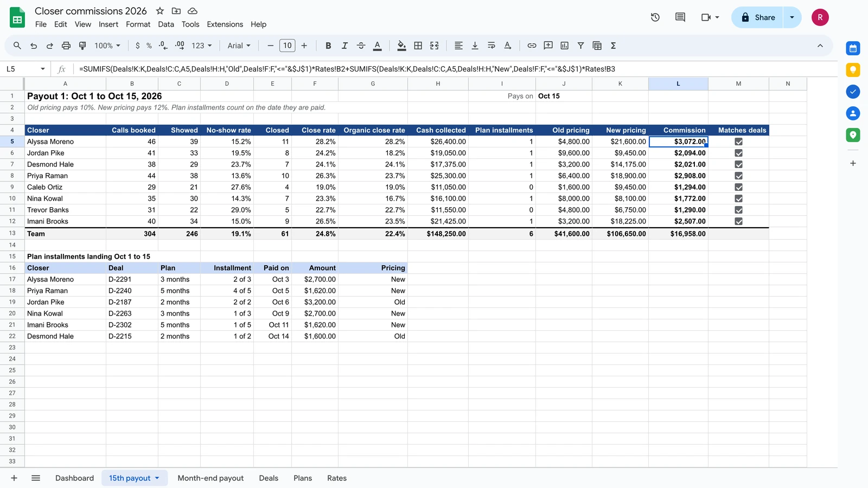This screenshot has height=488, width=868.
Task: Open version history clock icon
Action: [x=655, y=17]
